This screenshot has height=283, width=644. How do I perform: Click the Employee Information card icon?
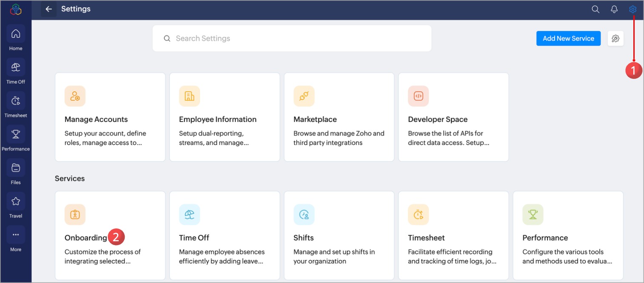tap(189, 96)
